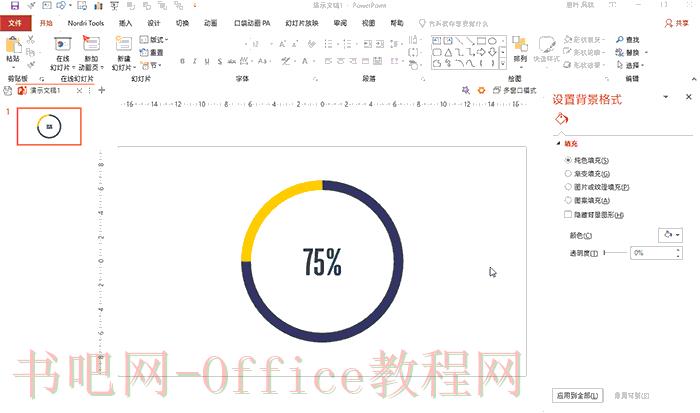
Task: Switch to the Slide Show (幻灯片放映) tab
Action: (302, 23)
